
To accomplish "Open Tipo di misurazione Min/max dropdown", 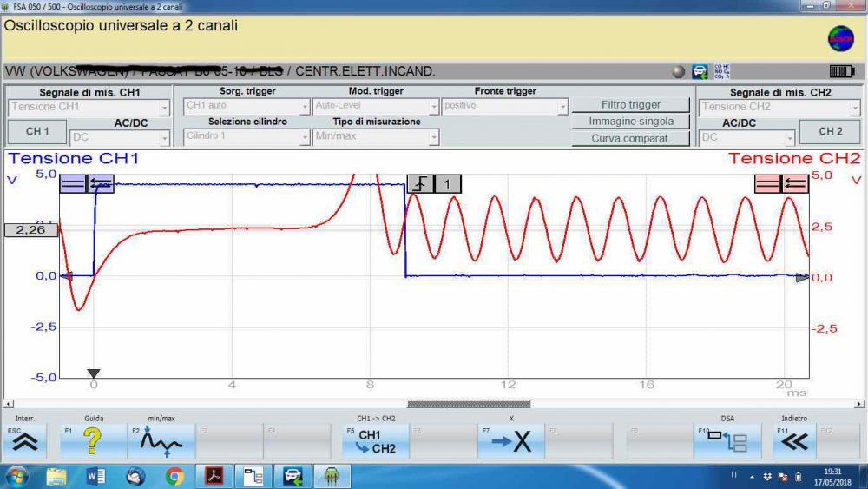I will pos(375,137).
